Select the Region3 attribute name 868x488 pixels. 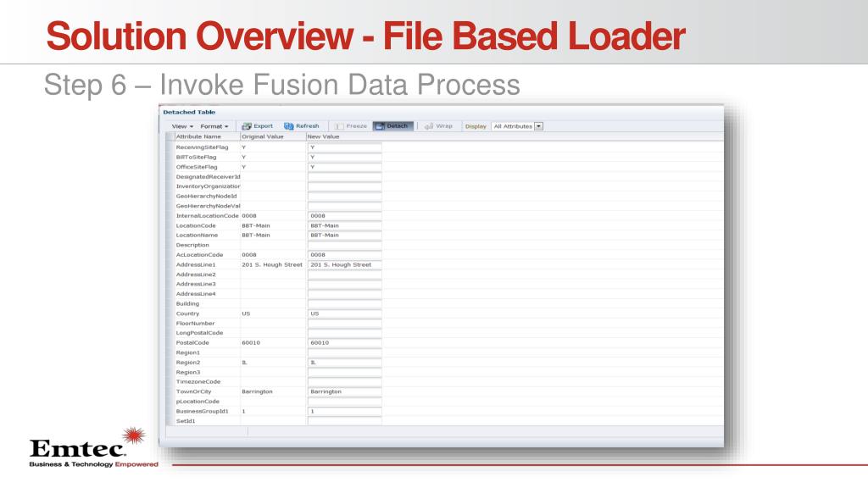pyautogui.click(x=187, y=373)
